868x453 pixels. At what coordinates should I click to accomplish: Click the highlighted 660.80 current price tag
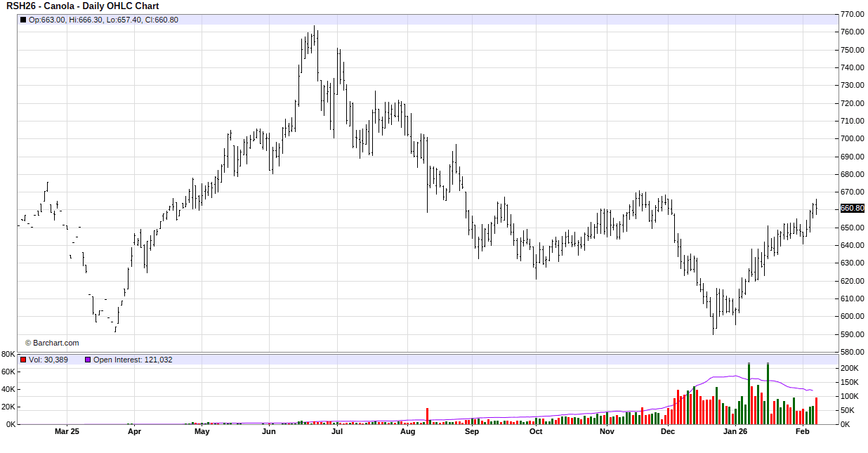[x=852, y=208]
